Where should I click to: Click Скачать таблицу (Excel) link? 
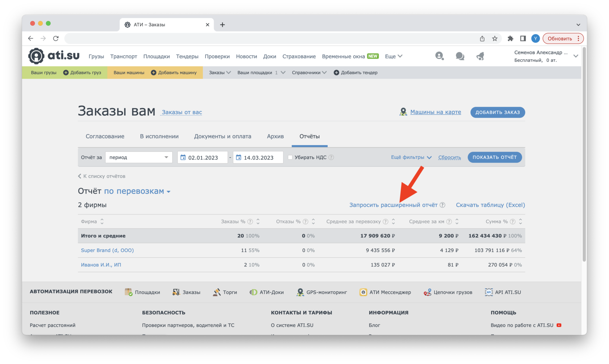[490, 205]
